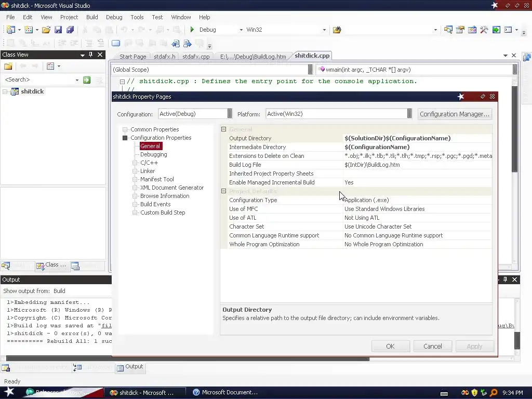Collapse the Project Defaults property category

[223, 191]
